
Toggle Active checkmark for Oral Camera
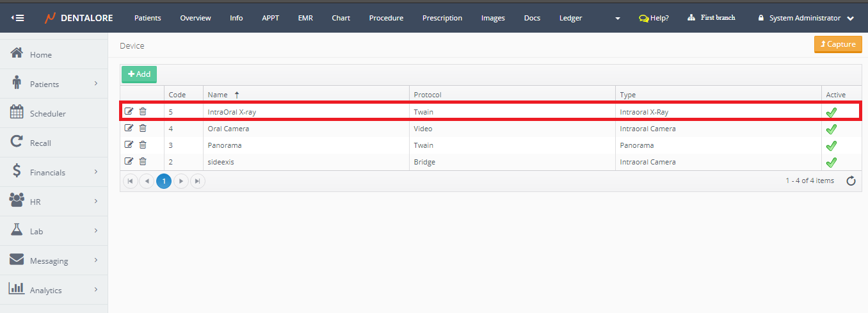[831, 129]
